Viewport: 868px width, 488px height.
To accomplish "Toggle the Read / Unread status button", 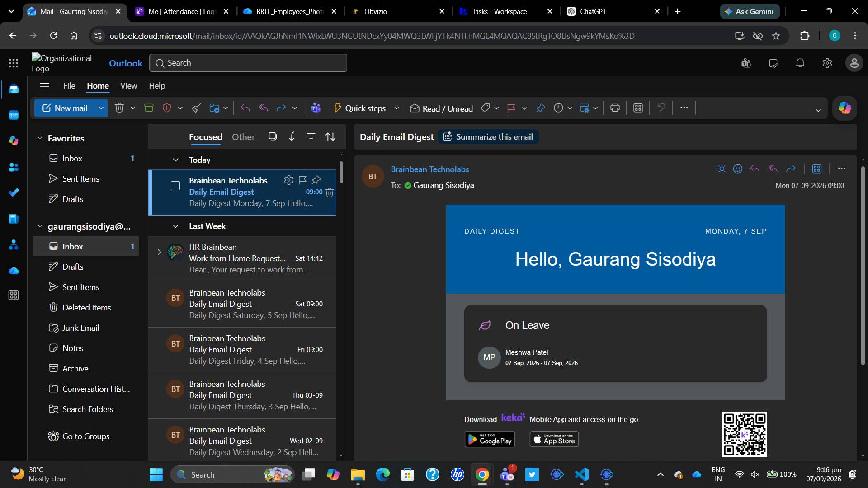I will [x=441, y=108].
